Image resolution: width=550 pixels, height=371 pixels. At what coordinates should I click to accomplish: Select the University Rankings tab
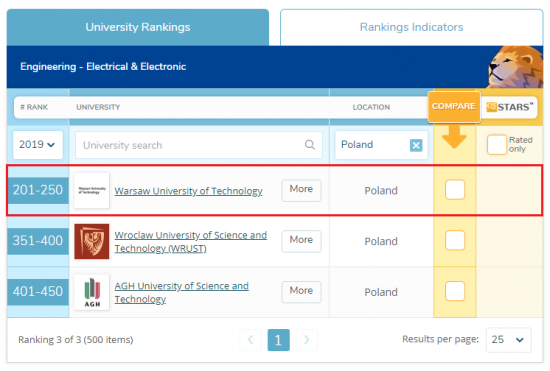138,27
